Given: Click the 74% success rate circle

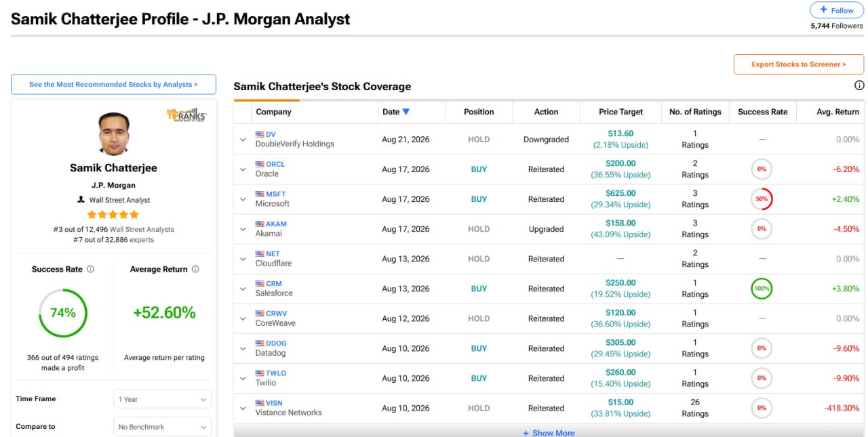Looking at the screenshot, I should pos(62,313).
